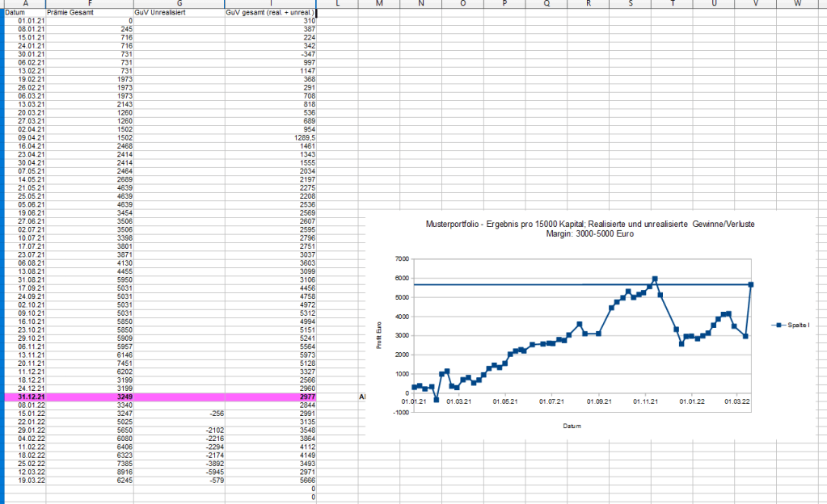Click column W header
827x504 pixels.
coord(799,4)
